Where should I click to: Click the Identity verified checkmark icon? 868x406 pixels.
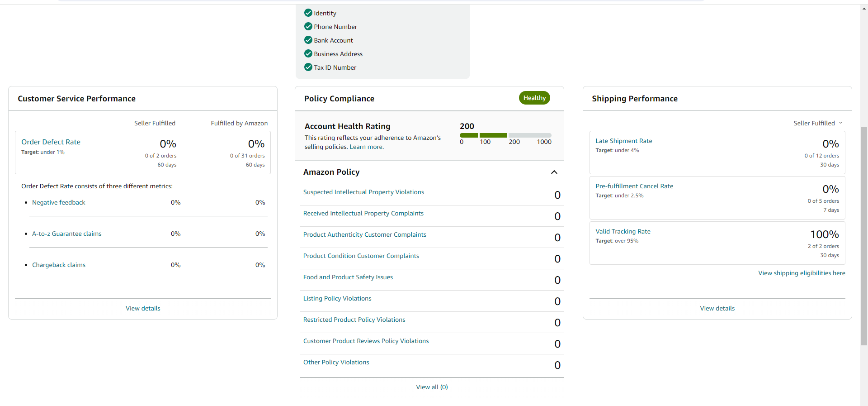coord(308,13)
